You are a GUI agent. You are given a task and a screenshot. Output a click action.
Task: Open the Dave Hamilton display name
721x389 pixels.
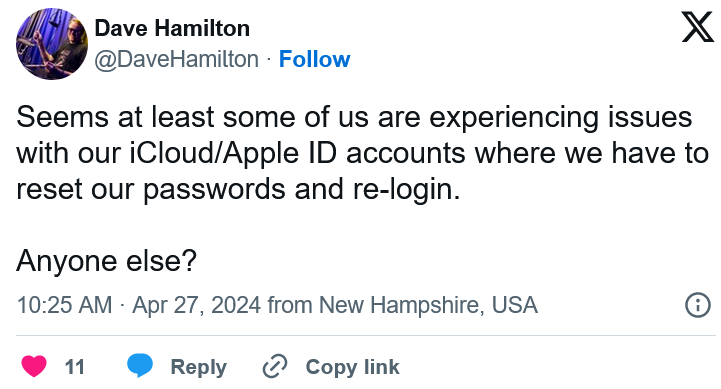(x=172, y=29)
